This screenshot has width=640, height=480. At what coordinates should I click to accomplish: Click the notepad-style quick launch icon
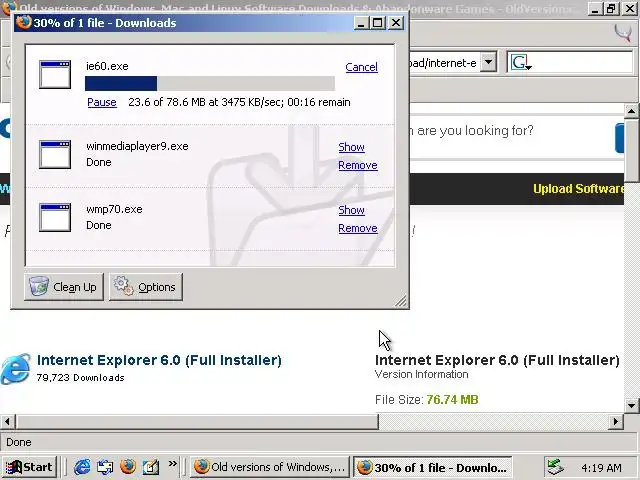(x=151, y=467)
